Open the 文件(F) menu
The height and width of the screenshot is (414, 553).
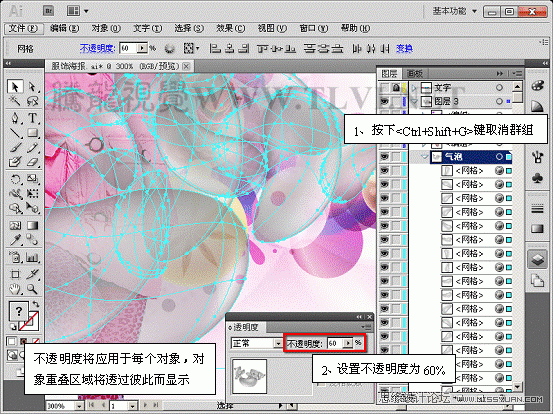pyautogui.click(x=23, y=28)
